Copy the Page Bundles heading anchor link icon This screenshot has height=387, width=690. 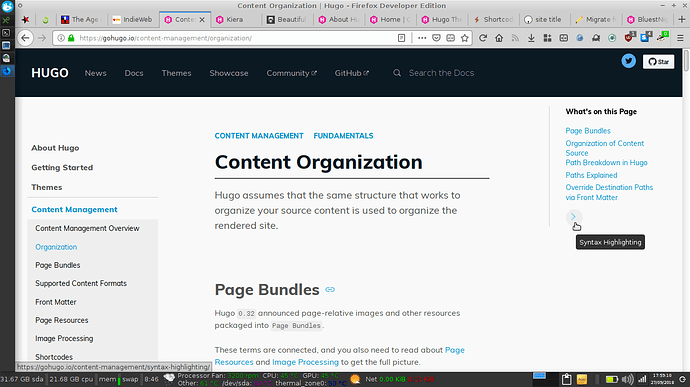click(x=330, y=290)
